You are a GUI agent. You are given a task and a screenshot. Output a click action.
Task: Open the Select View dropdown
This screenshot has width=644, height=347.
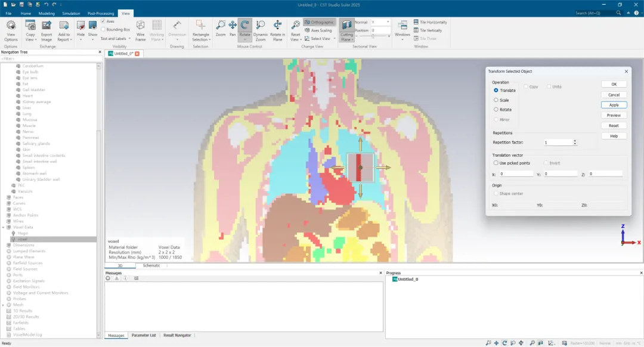[320, 39]
